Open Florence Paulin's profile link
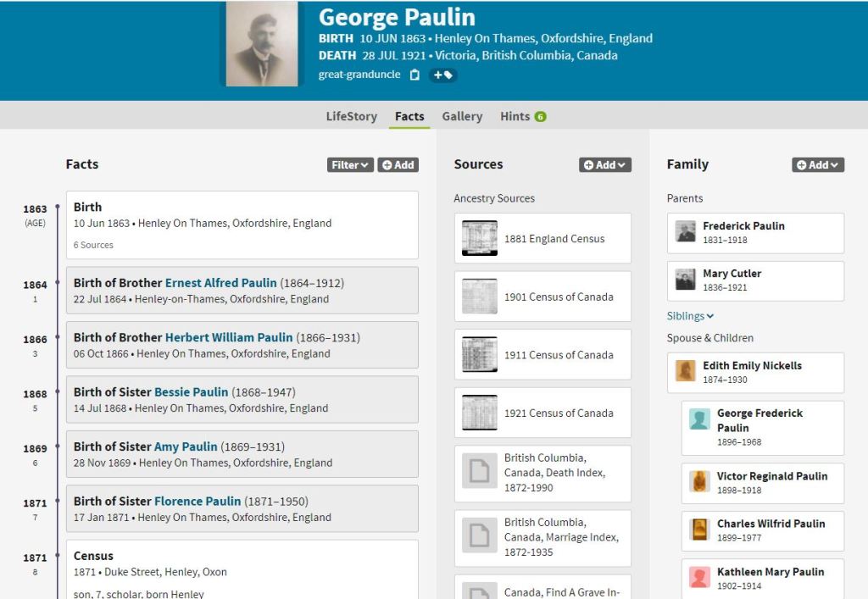The image size is (868, 599). click(x=198, y=502)
